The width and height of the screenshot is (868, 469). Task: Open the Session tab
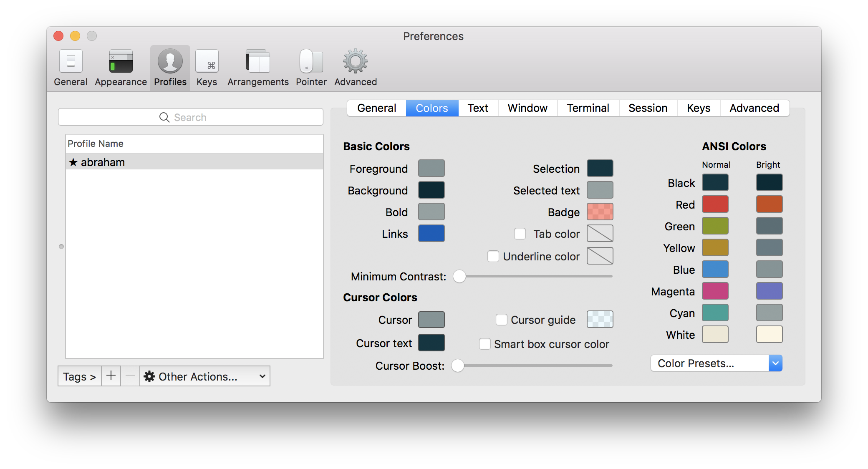648,108
